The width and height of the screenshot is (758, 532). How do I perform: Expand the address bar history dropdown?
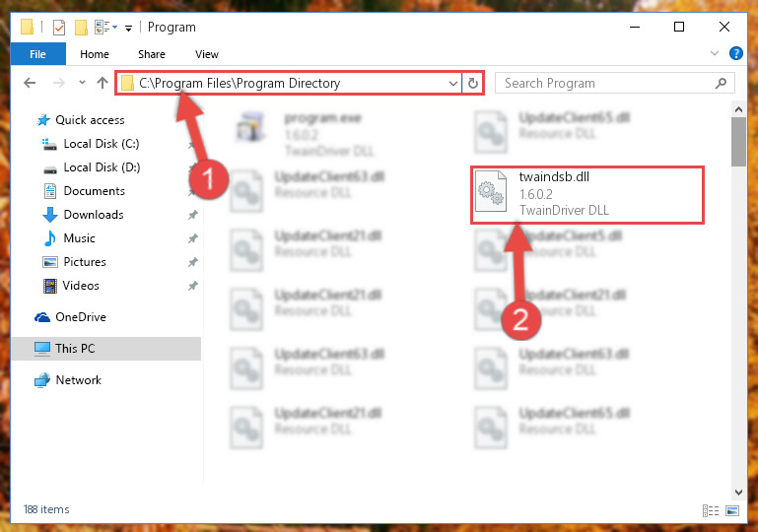pos(453,83)
